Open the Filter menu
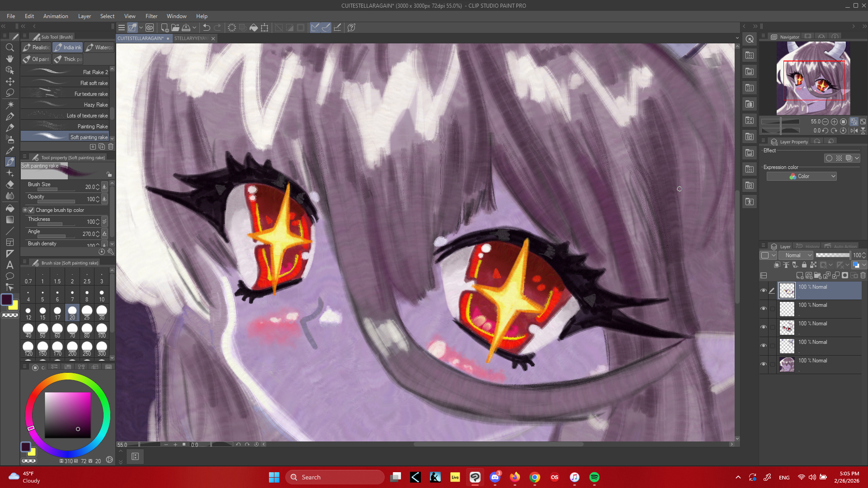868x488 pixels. [151, 16]
